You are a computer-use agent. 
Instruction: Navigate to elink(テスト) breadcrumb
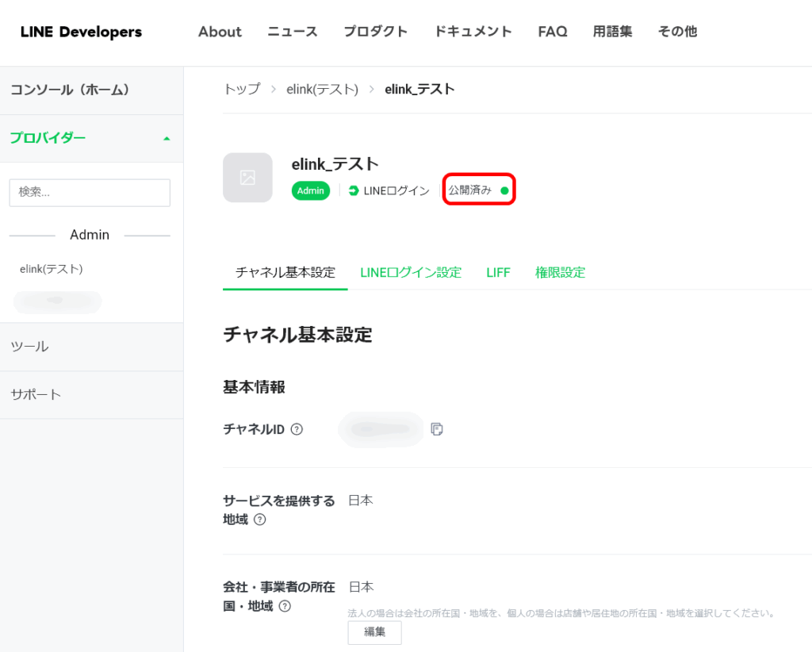pyautogui.click(x=322, y=89)
